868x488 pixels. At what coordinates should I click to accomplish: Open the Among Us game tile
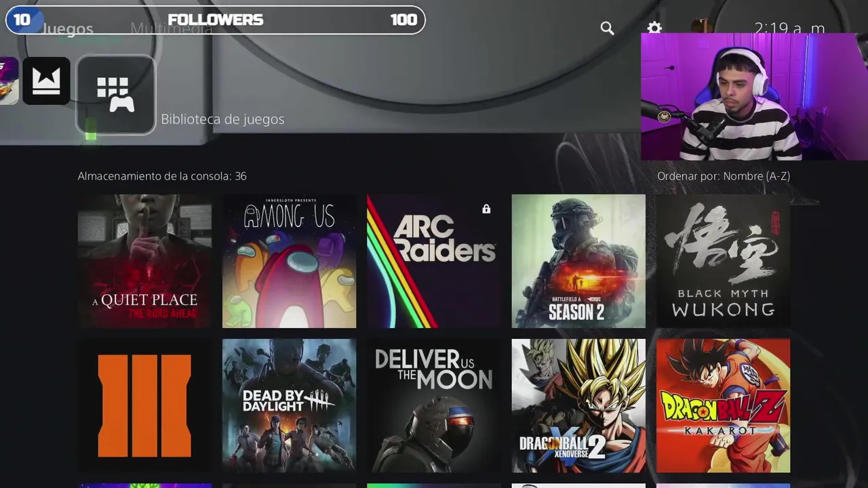pyautogui.click(x=289, y=261)
